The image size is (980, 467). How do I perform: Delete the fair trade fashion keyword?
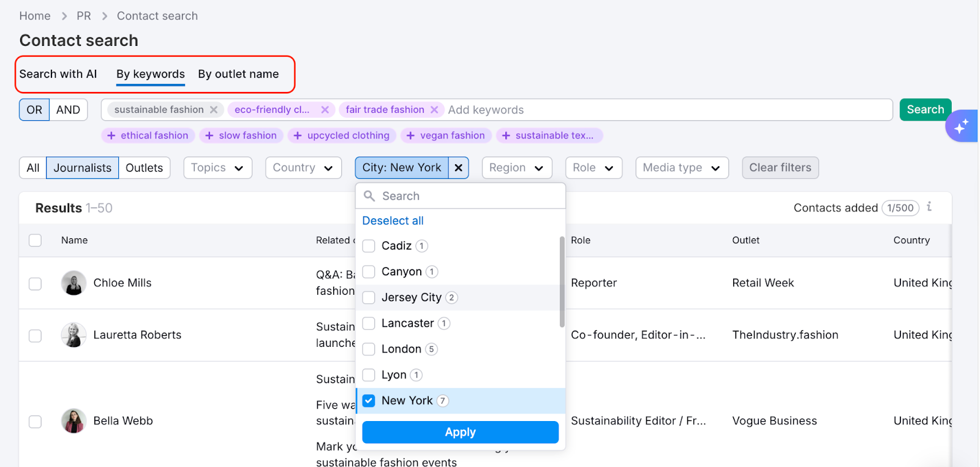pos(434,110)
